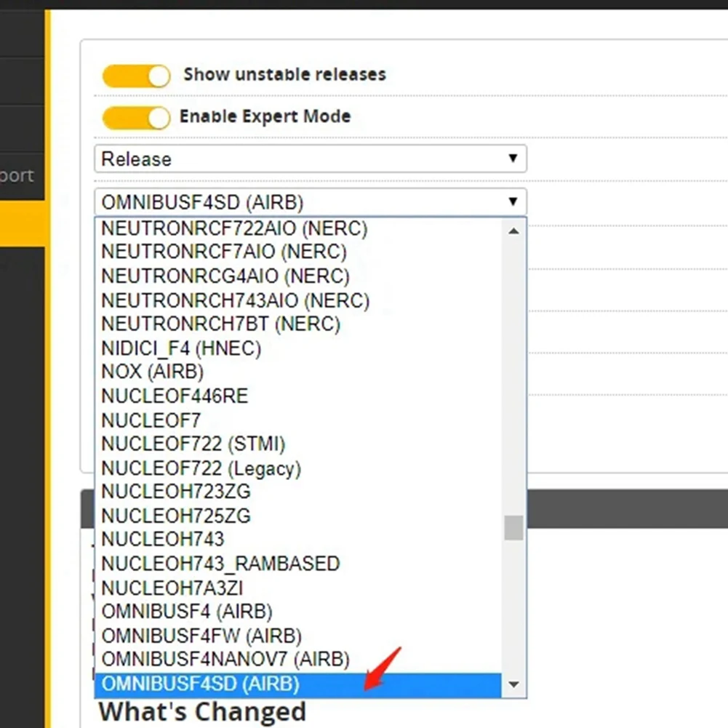Select NUCLEOH7A3ZI from board list
The height and width of the screenshot is (728, 728).
pos(297,588)
